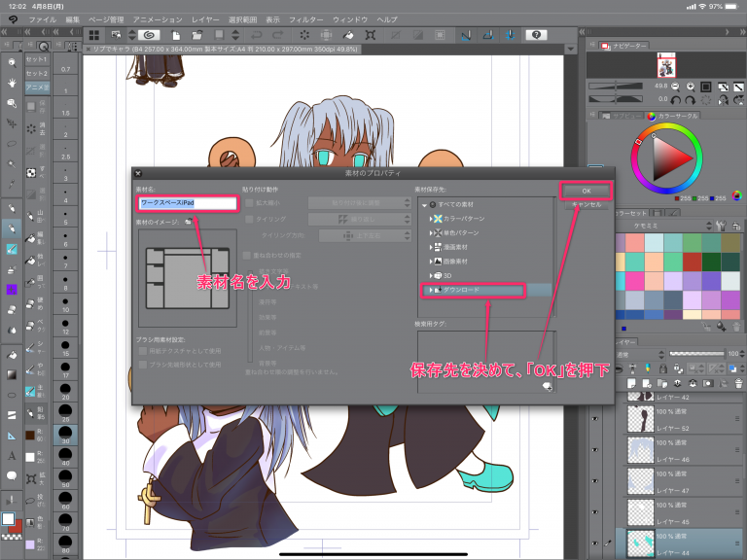Check ブラシ先端形状として使用
The image size is (747, 560).
(142, 365)
